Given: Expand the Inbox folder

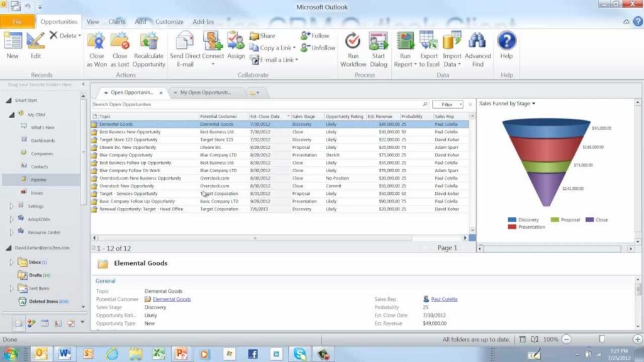Looking at the screenshot, I should click(11, 262).
